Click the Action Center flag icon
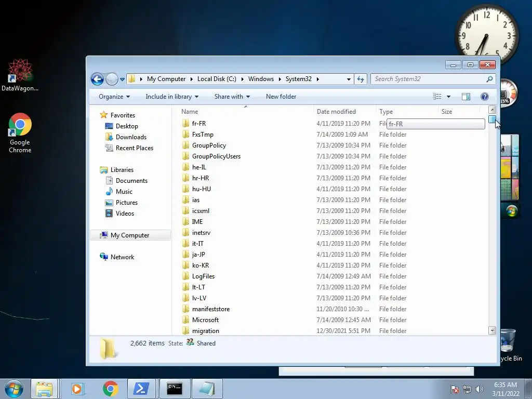Screen dimensions: 532x399 point(455,389)
